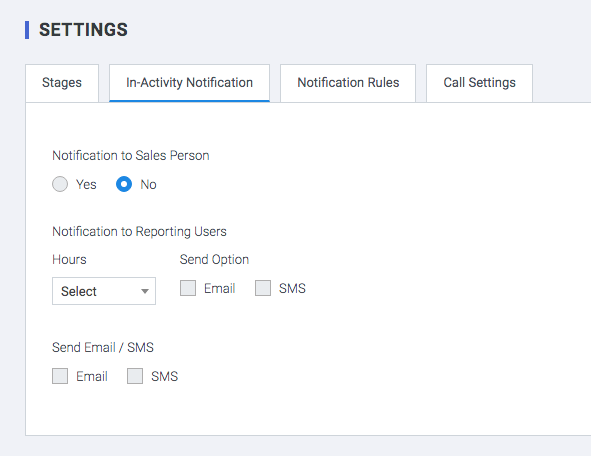
Task: Tick the SMS checkbox under Send Option
Action: pyautogui.click(x=263, y=288)
